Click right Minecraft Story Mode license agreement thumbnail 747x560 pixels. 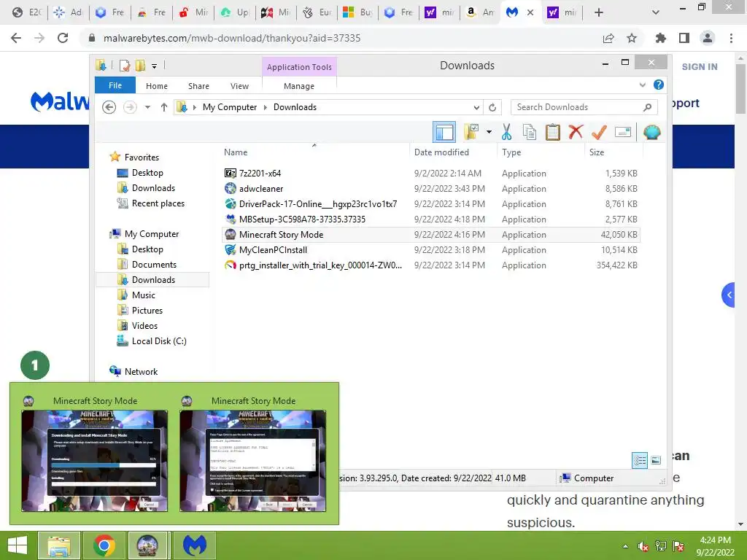252,461
